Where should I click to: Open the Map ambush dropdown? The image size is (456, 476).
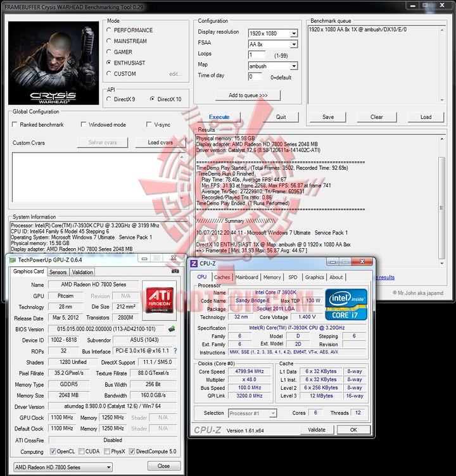(x=294, y=66)
